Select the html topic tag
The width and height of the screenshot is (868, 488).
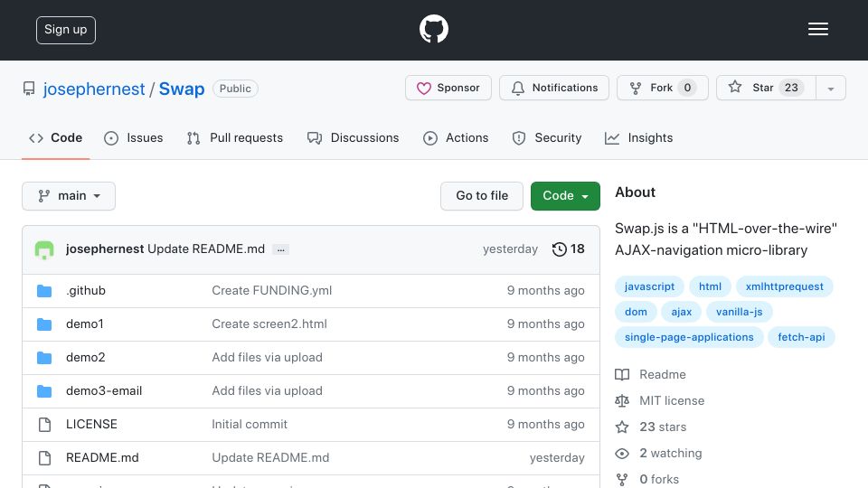(x=711, y=286)
